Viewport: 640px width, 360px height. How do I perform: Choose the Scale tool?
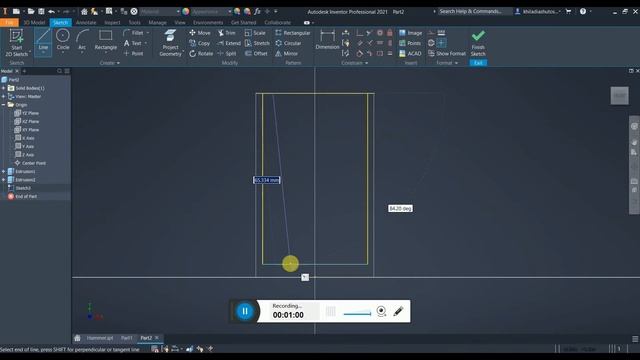[255, 33]
